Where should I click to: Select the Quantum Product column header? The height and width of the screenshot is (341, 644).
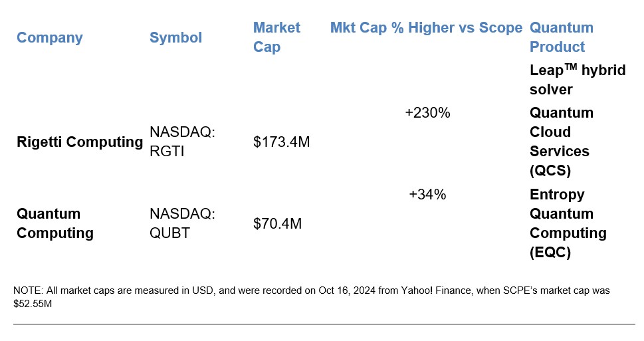(x=561, y=37)
